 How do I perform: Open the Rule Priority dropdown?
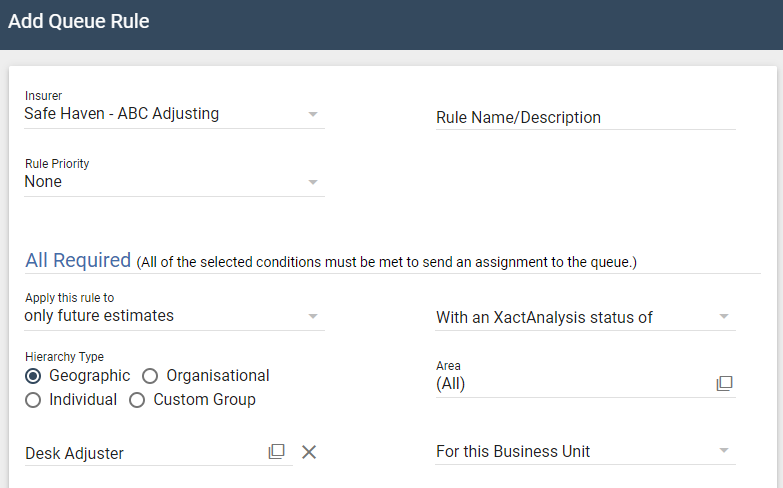click(x=313, y=182)
